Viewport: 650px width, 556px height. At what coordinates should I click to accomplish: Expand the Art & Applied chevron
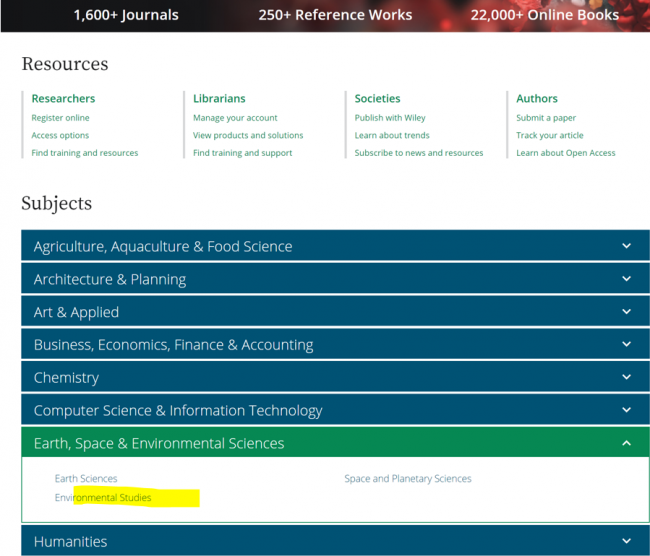pos(626,312)
